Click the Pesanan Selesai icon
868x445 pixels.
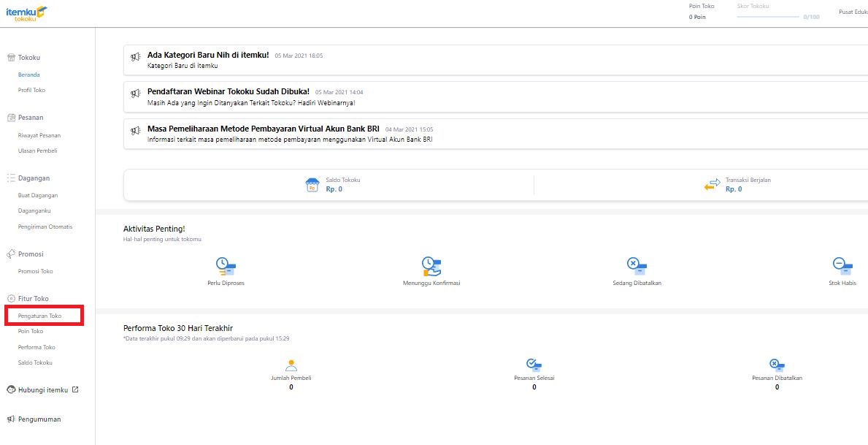[x=534, y=365]
